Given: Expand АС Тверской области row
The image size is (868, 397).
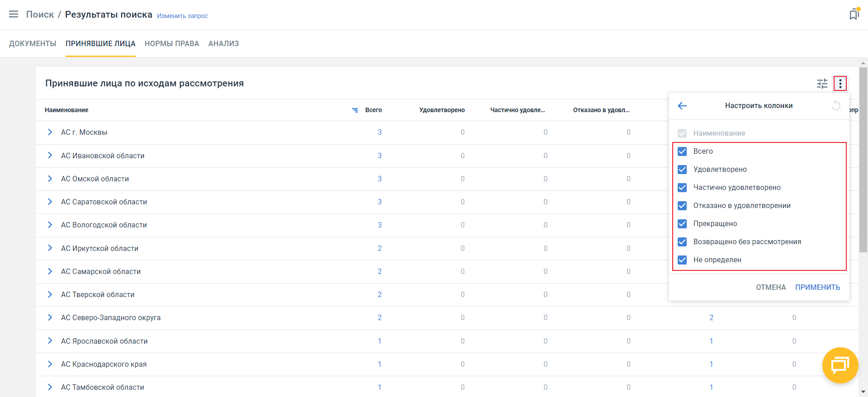Looking at the screenshot, I should pyautogui.click(x=50, y=294).
